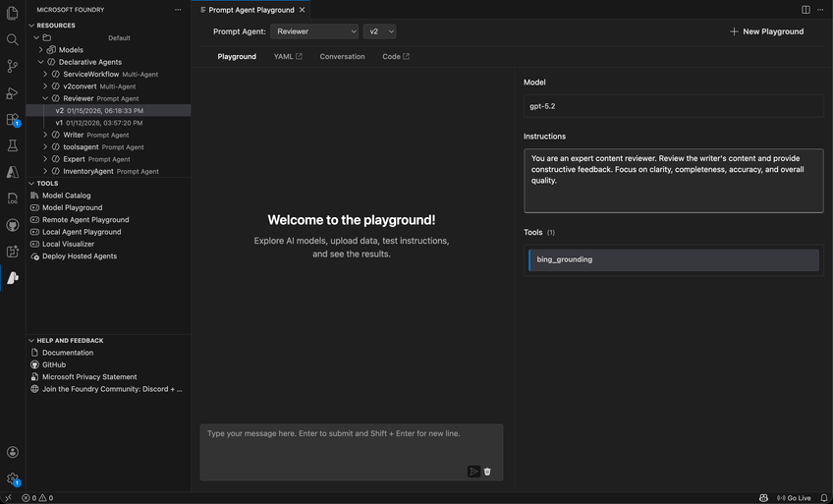Open the Prompt Agent Reviewer dropdown
Image resolution: width=833 pixels, height=504 pixels.
coord(314,31)
